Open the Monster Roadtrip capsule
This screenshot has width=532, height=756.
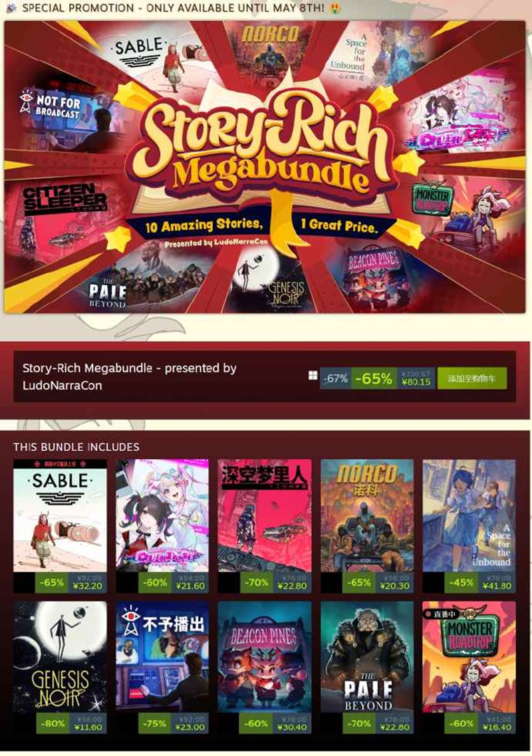469,657
